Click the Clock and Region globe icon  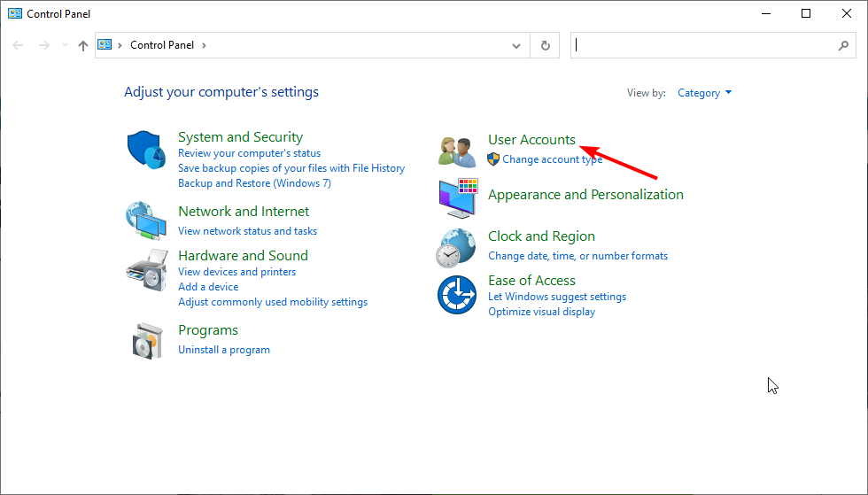(x=458, y=248)
